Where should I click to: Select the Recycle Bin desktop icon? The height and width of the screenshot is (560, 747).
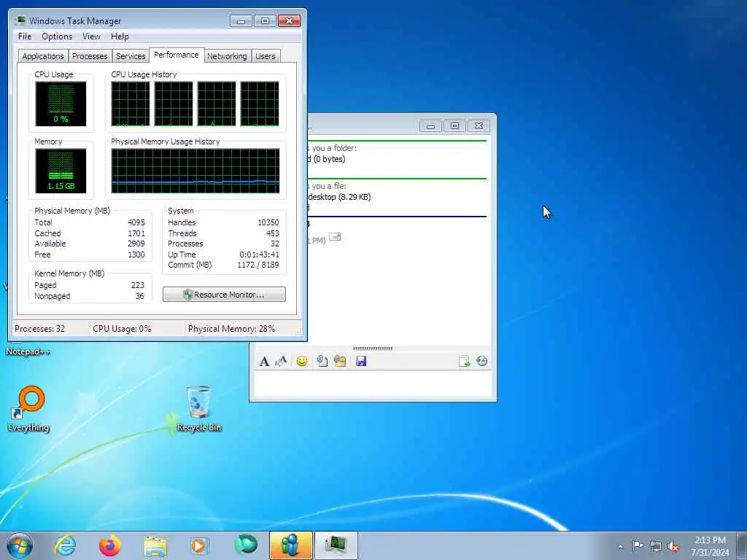tap(198, 410)
